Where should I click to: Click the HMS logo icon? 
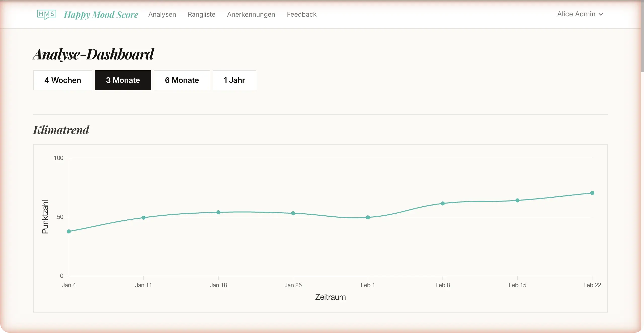pos(46,14)
